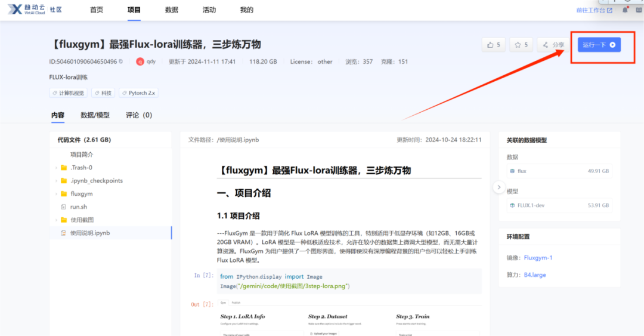The width and height of the screenshot is (644, 336).
Task: Click the .ipynb_checkpoints folder icon
Action: click(x=64, y=181)
